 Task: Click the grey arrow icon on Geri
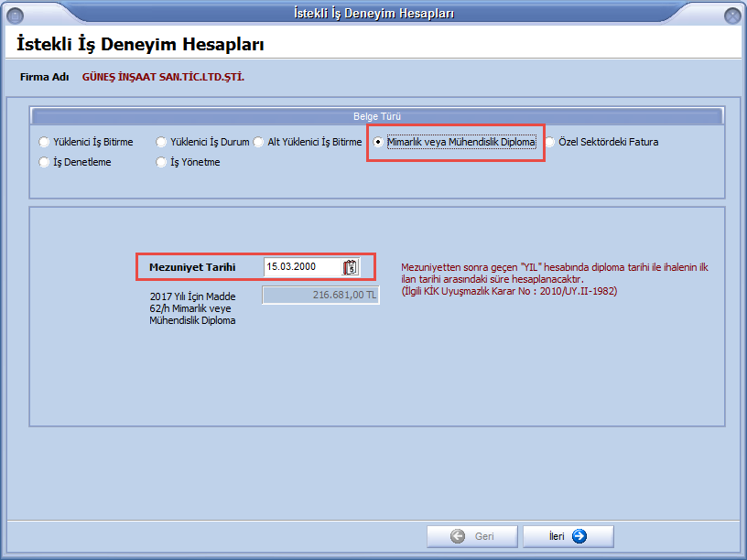(x=459, y=537)
